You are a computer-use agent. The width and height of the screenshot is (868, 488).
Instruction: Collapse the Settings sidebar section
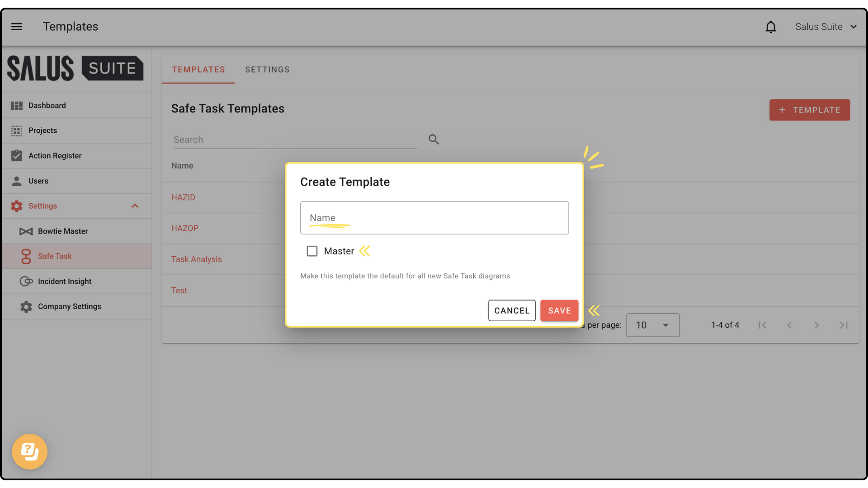point(135,206)
